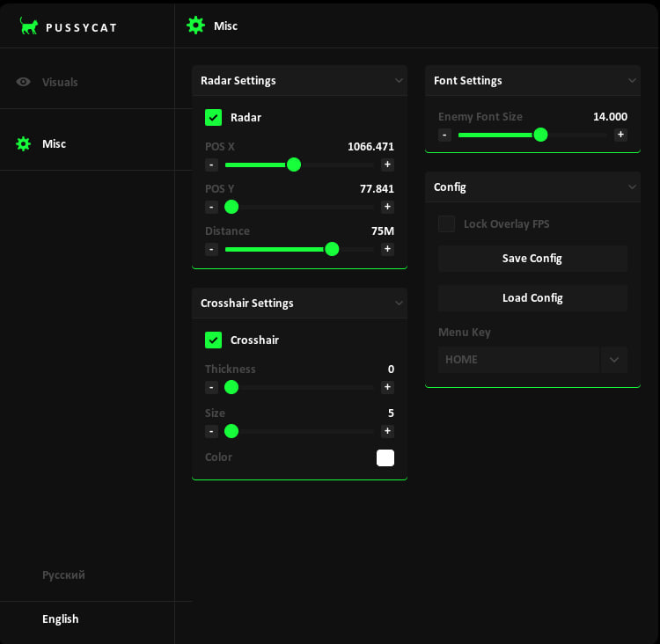The height and width of the screenshot is (644, 660).
Task: Click the gear icon next to Misc in sidebar
Action: (24, 143)
